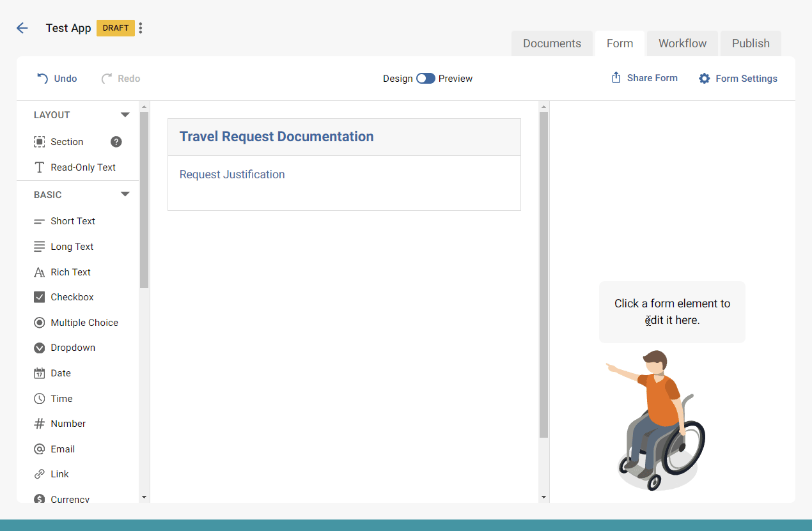Viewport: 812px width, 531px height.
Task: Collapse the BASIC section arrow
Action: pos(125,195)
